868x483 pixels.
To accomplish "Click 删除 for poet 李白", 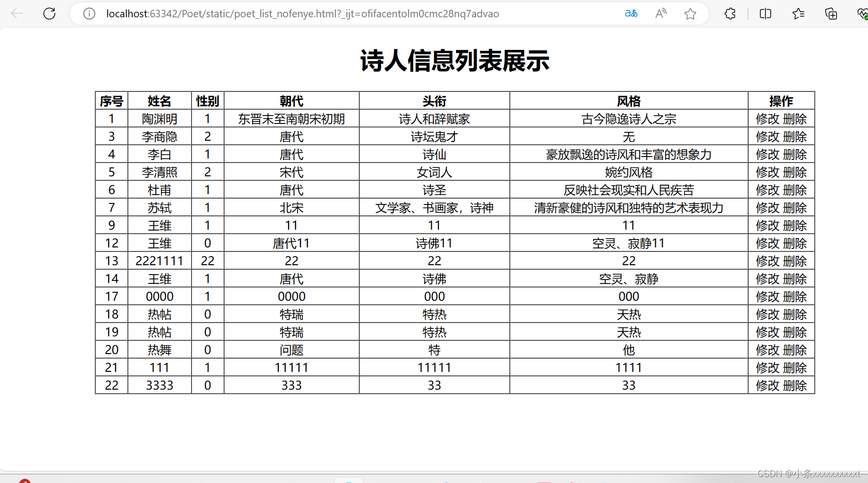I will (x=795, y=155).
